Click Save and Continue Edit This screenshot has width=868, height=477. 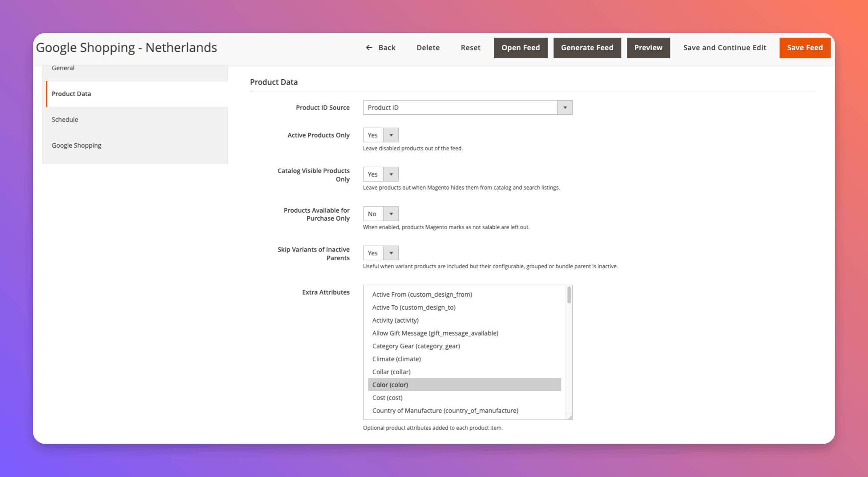(x=724, y=48)
